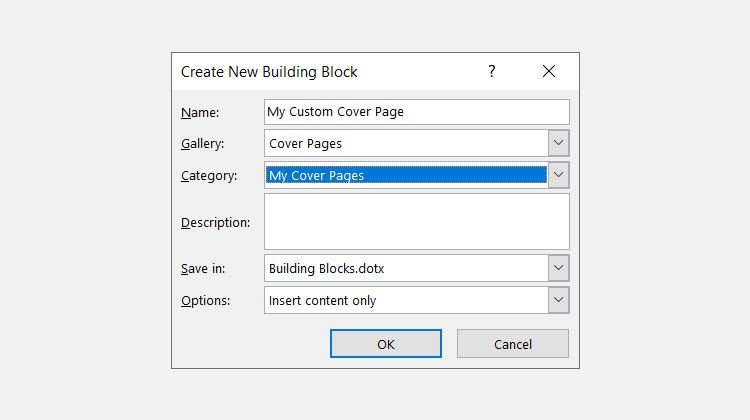
Task: Open the Category dropdown arrow
Action: (558, 175)
